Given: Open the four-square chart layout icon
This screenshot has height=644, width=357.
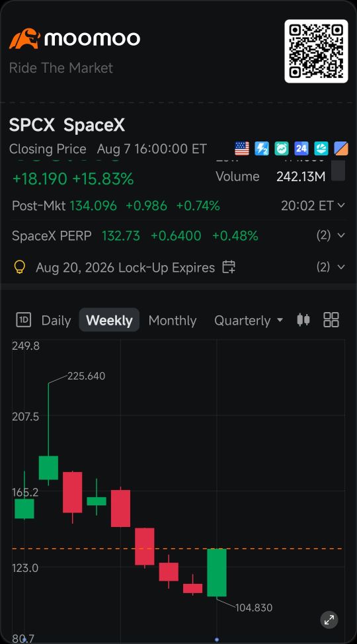Looking at the screenshot, I should pyautogui.click(x=331, y=319).
